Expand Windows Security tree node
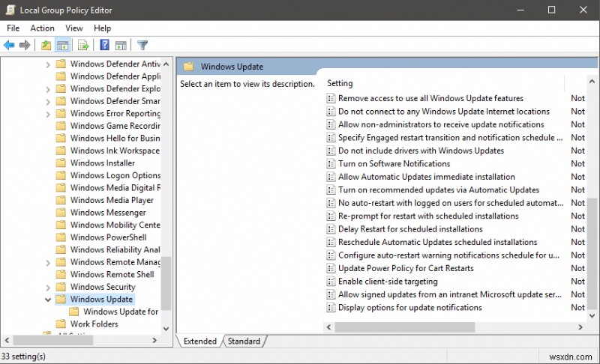 48,287
